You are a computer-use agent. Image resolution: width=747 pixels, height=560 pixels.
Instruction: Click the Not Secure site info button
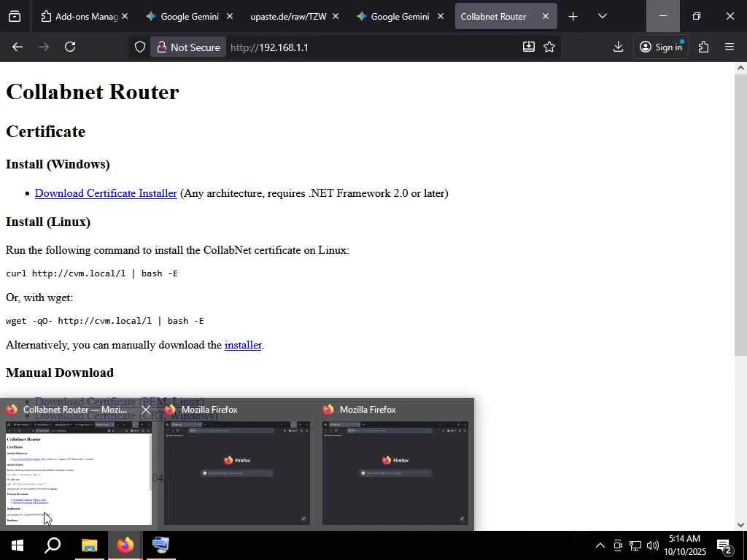[188, 47]
